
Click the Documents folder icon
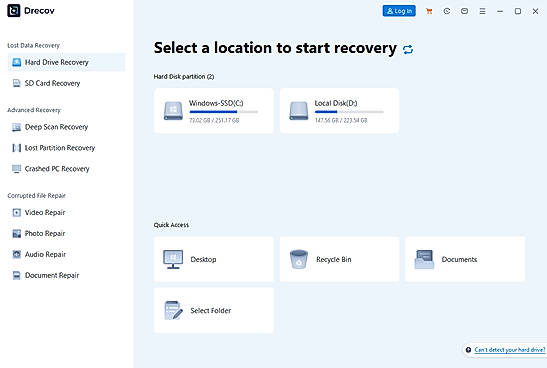click(x=424, y=259)
